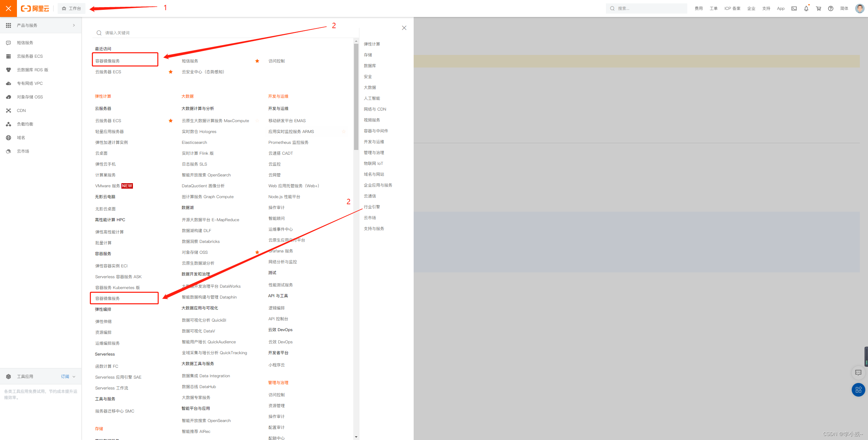
Task: Open the 对象存储 OSS sidebar icon
Action: 8,97
